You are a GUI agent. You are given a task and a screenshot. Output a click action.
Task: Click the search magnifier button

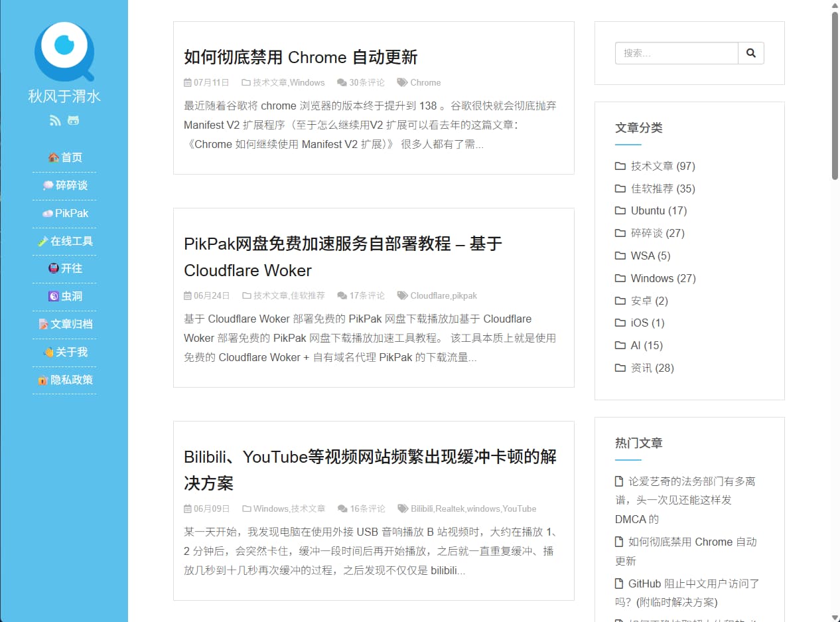pos(751,53)
